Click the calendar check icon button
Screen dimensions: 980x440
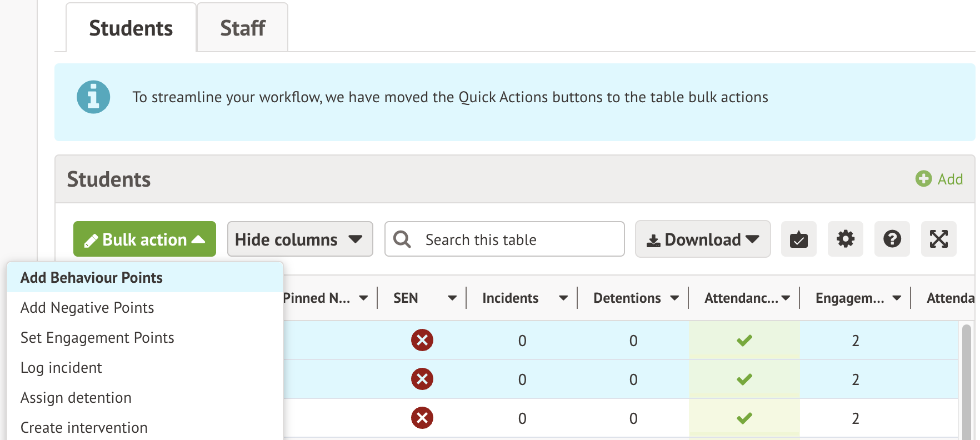click(798, 239)
